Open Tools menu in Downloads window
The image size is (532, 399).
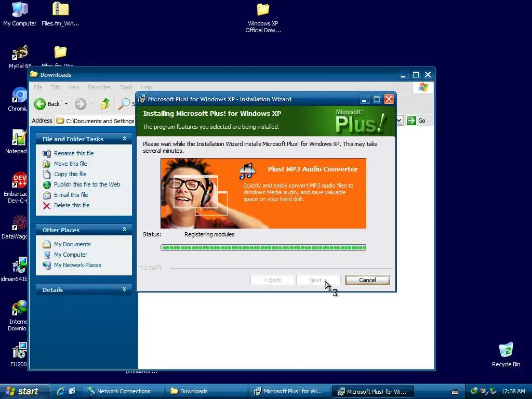[126, 87]
